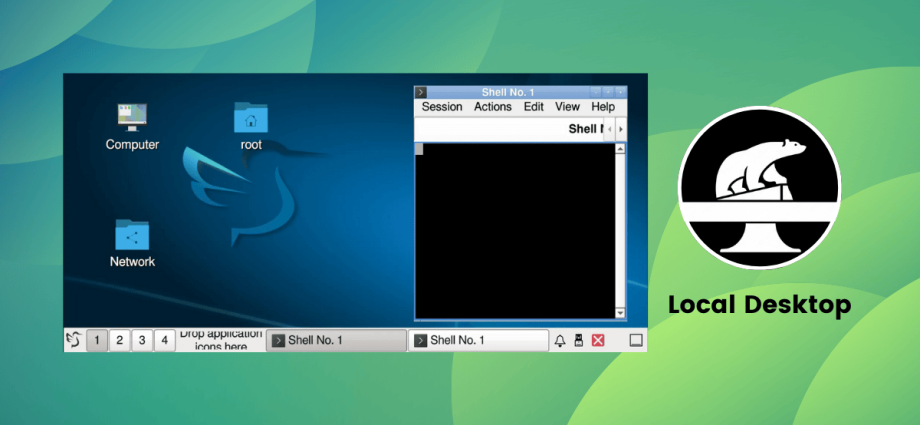Select the bold Shell session tab
Screen dimensions: 920x425
(x=585, y=129)
